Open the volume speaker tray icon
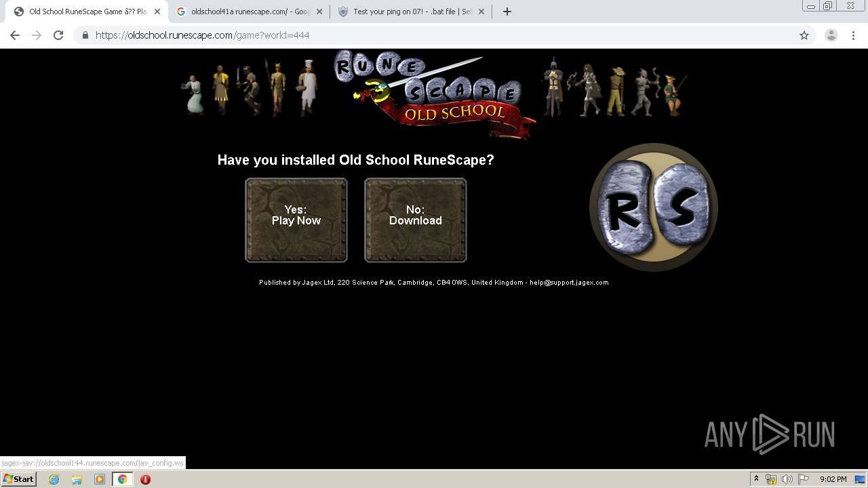The height and width of the screenshot is (488, 868). tap(787, 479)
